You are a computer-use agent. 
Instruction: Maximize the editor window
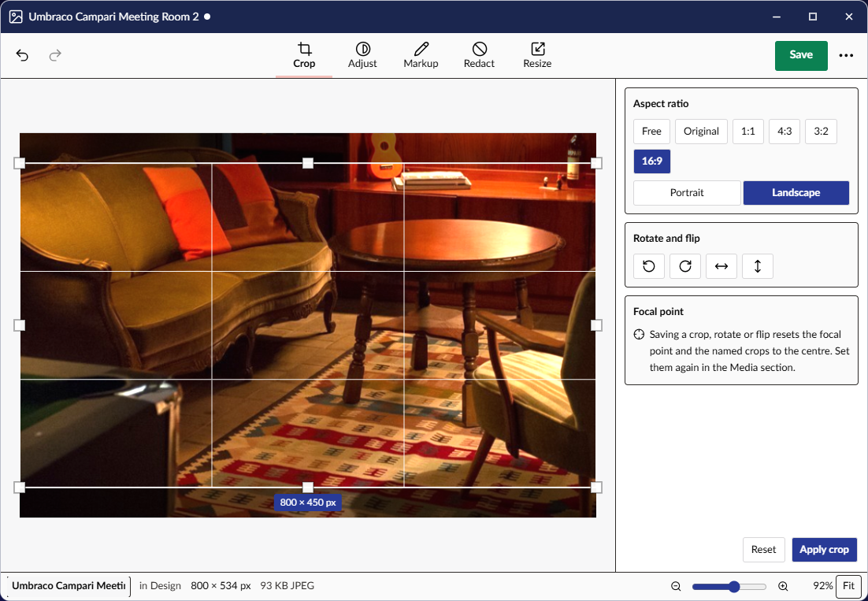pos(813,17)
